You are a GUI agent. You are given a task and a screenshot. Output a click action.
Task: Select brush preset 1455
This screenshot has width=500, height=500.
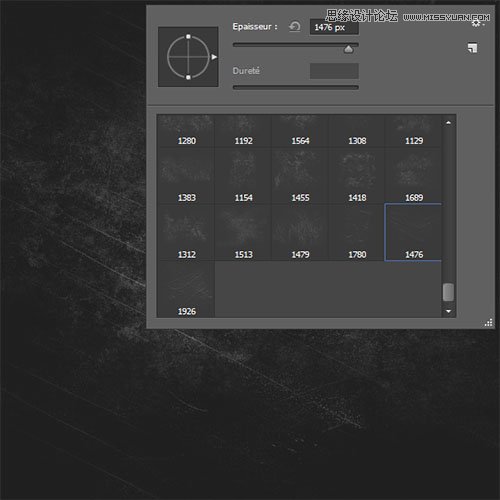(x=300, y=176)
